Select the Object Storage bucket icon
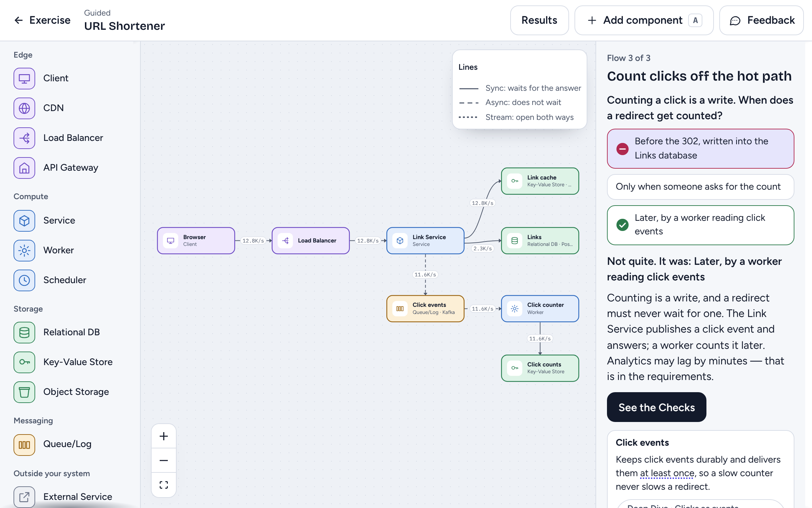The width and height of the screenshot is (812, 508). [24, 392]
